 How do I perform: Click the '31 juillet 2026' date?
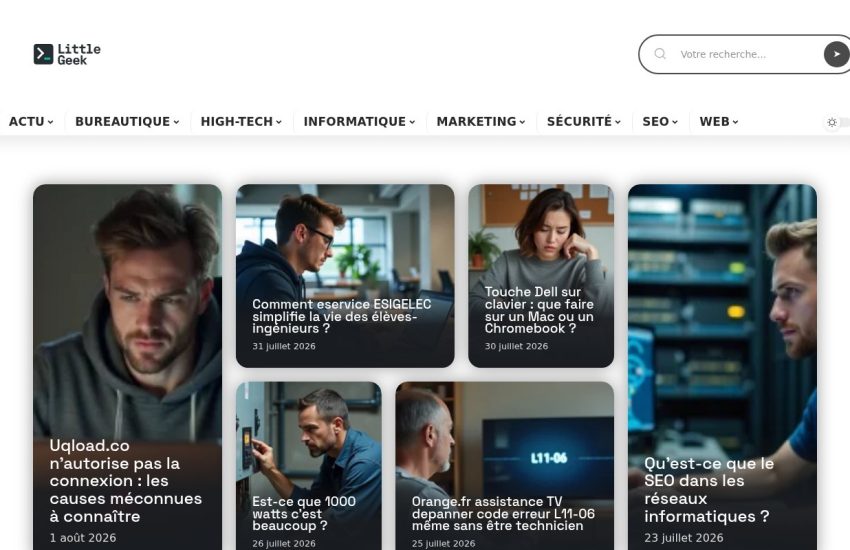284,346
